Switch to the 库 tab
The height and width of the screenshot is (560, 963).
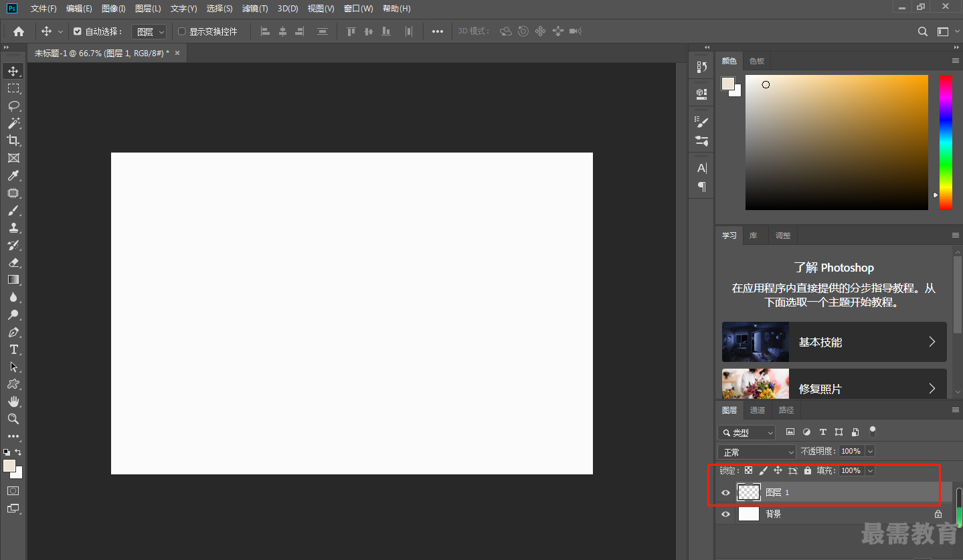[x=754, y=236]
